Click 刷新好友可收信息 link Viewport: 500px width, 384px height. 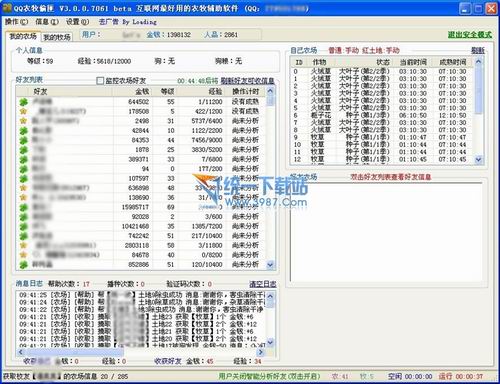coord(247,81)
